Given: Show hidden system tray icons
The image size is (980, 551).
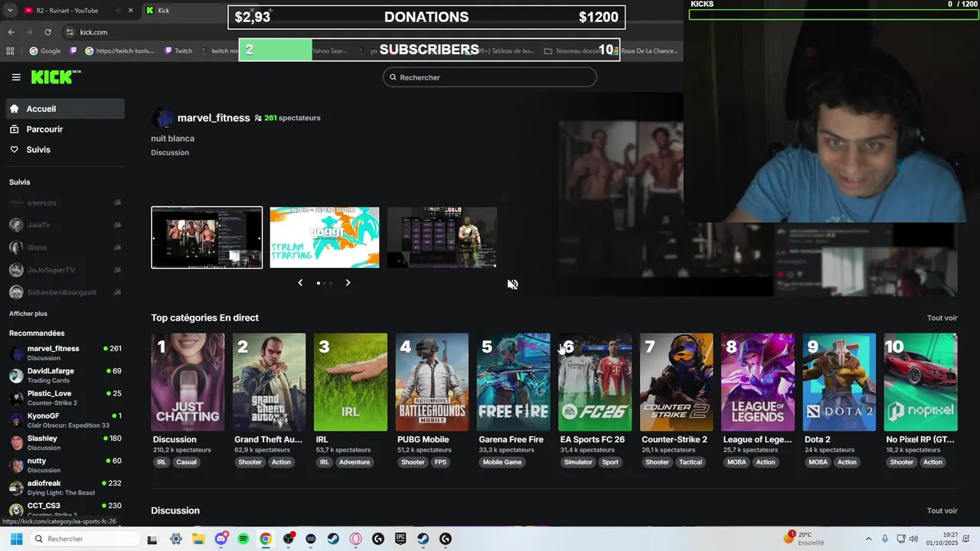Looking at the screenshot, I should tap(868, 539).
